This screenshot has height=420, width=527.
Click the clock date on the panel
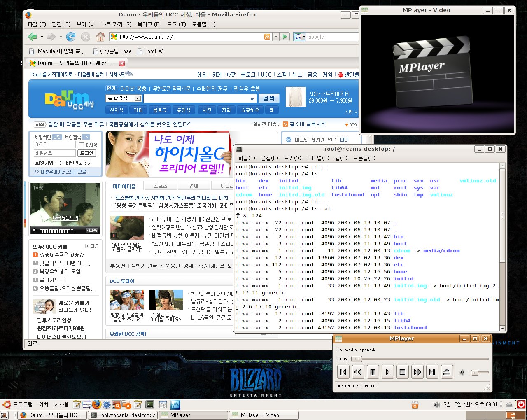[470, 405]
